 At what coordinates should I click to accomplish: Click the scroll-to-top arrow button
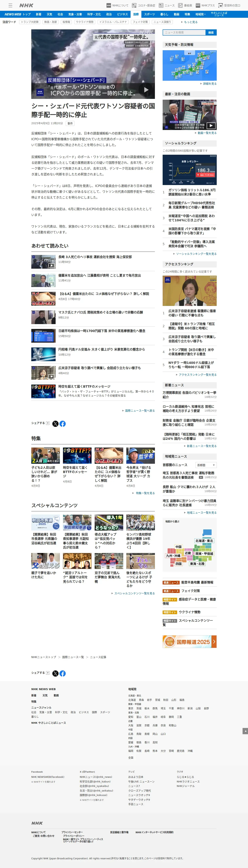pyautogui.click(x=245, y=731)
